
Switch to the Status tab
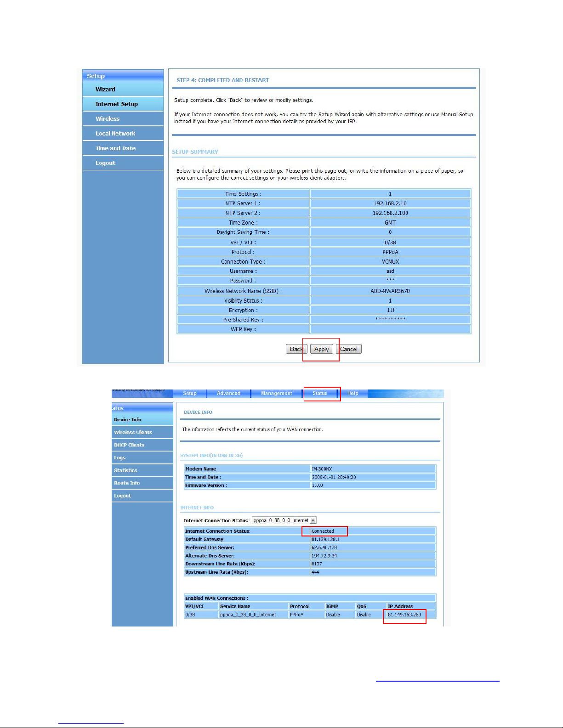point(320,393)
